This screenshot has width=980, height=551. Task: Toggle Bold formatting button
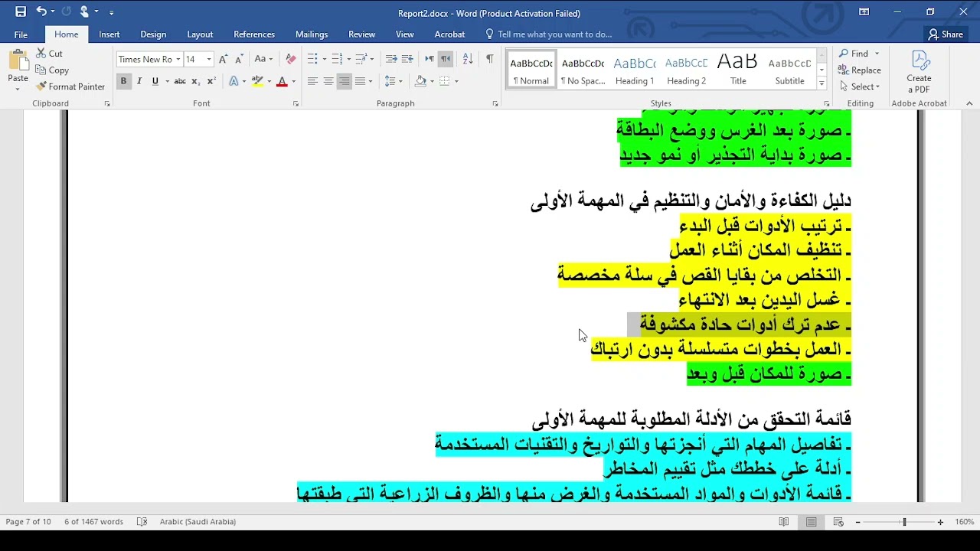122,81
